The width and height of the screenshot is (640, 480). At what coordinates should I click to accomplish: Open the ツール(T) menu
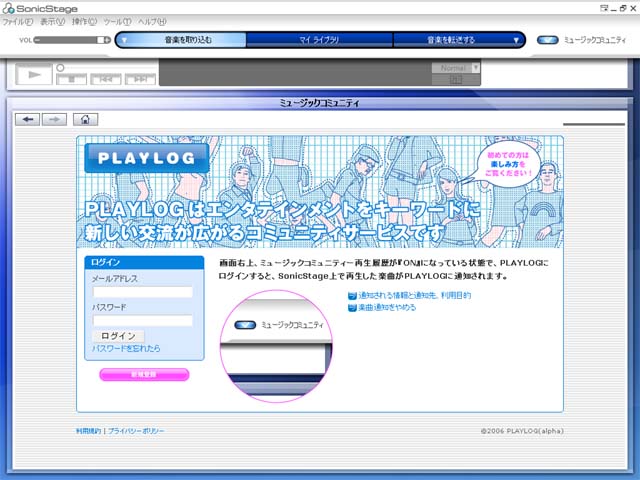tap(118, 22)
